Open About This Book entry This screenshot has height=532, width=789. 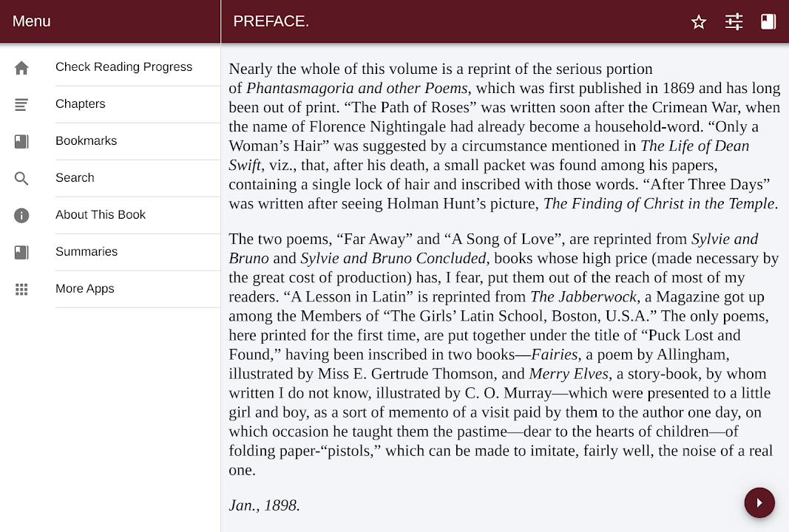[x=101, y=215]
